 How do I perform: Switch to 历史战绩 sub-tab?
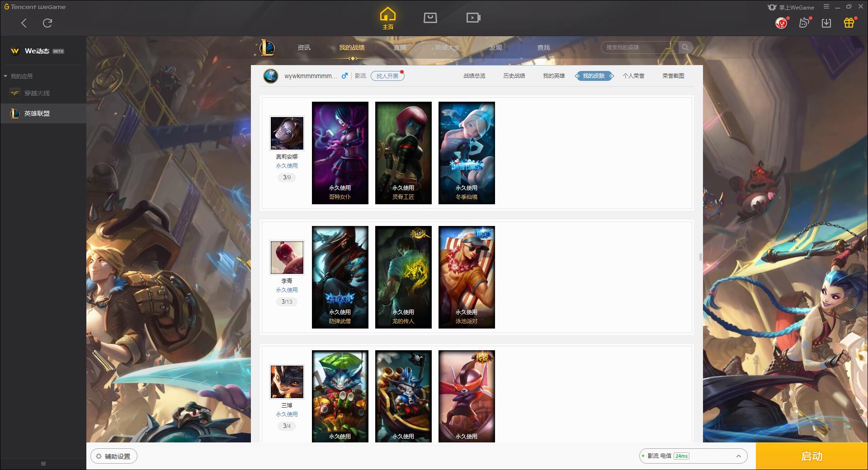(x=514, y=76)
